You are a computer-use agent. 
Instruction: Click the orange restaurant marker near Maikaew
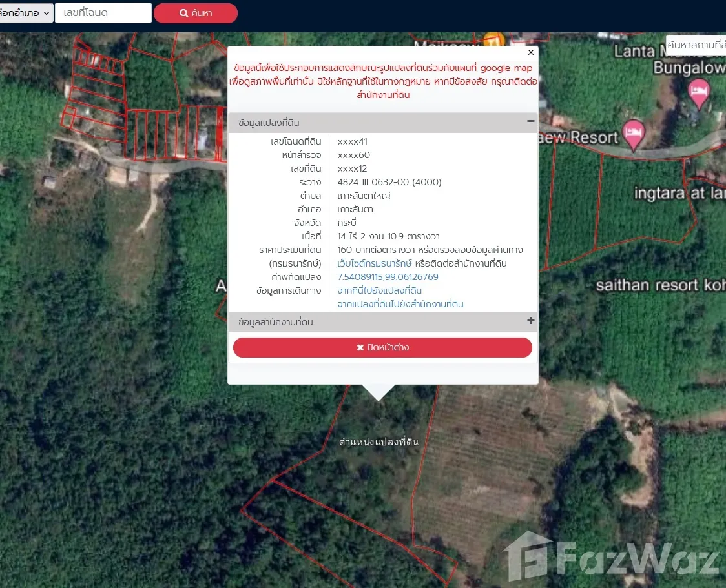(495, 40)
